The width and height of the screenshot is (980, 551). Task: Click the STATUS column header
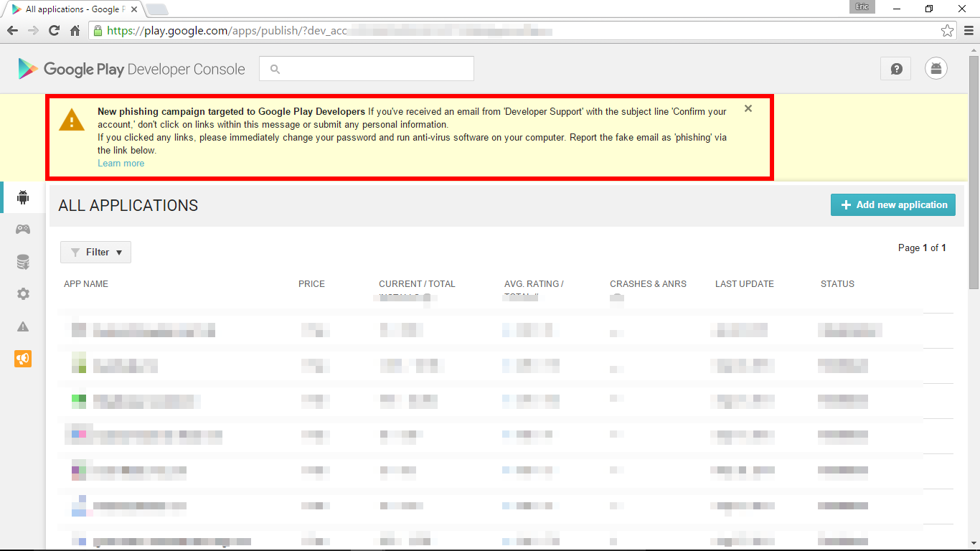coord(837,284)
